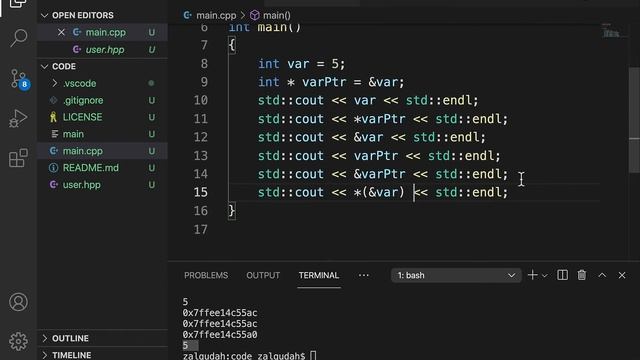Click the U status beside LICENSE
This screenshot has width=640, height=360.
pyautogui.click(x=151, y=118)
